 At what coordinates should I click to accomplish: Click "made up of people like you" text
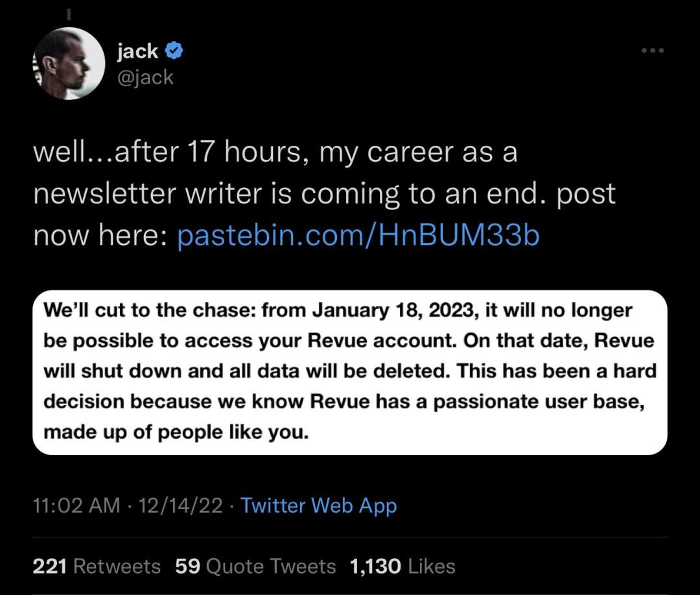pos(176,432)
